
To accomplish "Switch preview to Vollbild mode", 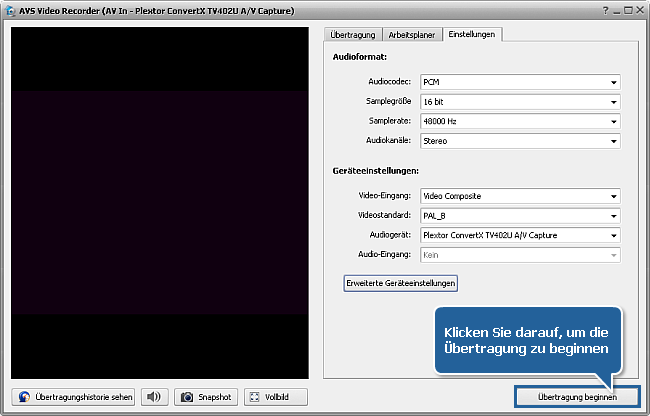I will coord(276,397).
